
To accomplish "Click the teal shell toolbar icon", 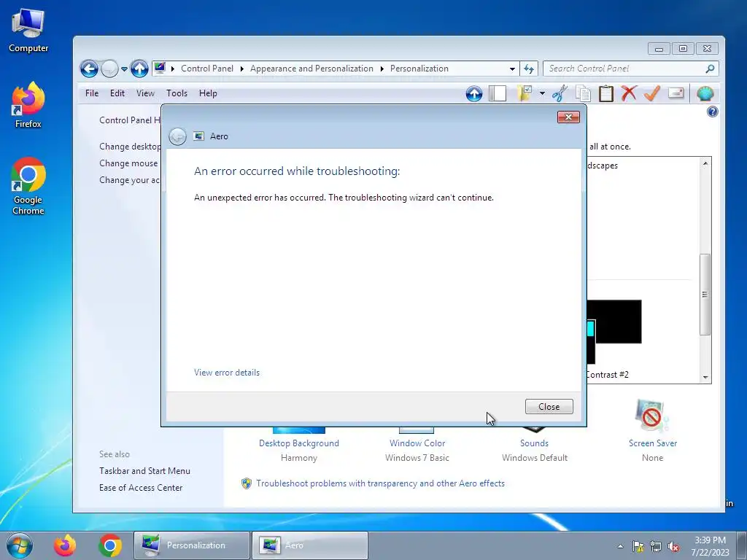I will (705, 93).
